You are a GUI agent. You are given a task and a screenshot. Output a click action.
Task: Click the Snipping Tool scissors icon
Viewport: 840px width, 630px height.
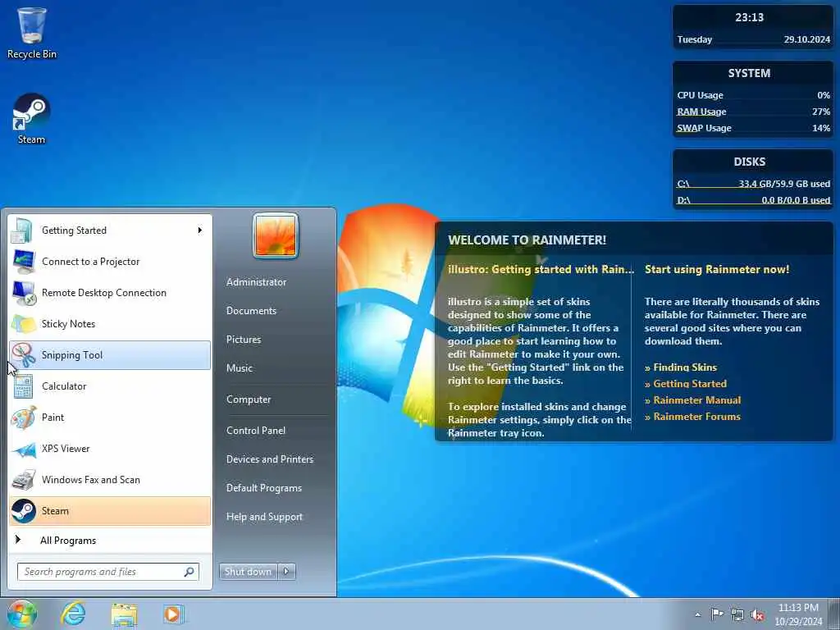23,354
